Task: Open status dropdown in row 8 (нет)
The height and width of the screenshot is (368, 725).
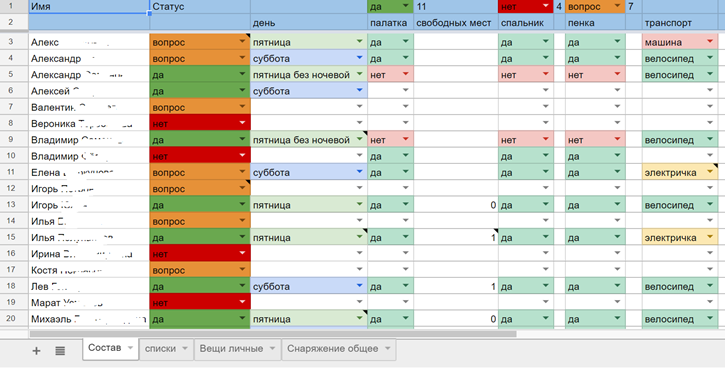Action: tap(242, 123)
